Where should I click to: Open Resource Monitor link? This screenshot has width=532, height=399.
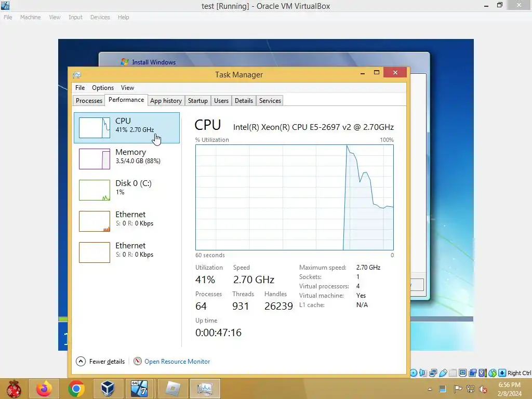177,362
